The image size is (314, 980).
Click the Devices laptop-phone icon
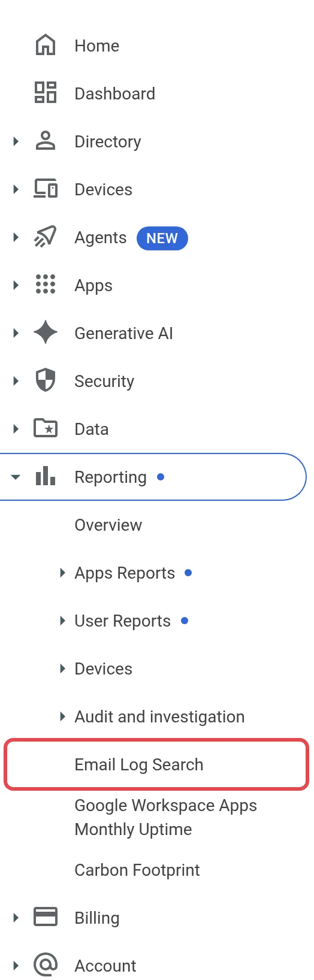coord(46,189)
